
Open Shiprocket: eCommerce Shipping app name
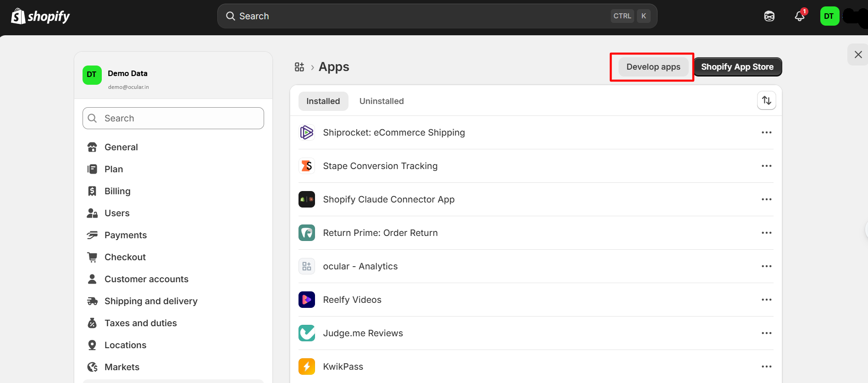[394, 132]
